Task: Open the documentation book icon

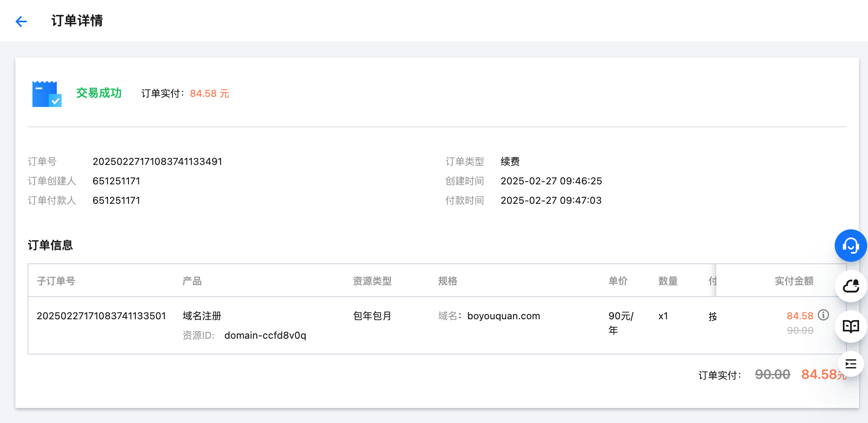Action: point(851,326)
